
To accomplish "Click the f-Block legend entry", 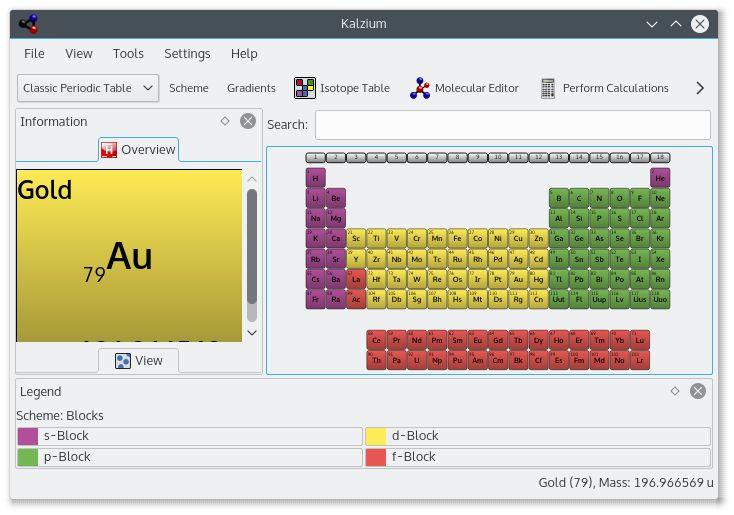I will click(x=538, y=457).
